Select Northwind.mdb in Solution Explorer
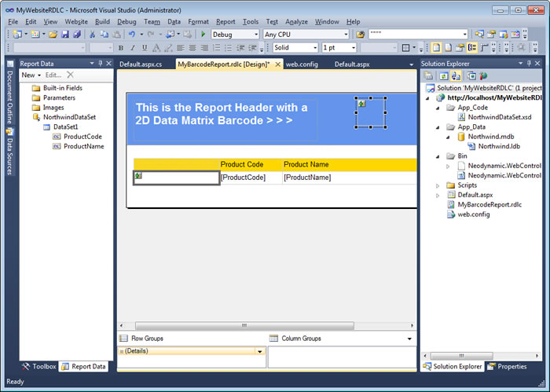Viewport: 550px width, 392px height. click(x=491, y=137)
